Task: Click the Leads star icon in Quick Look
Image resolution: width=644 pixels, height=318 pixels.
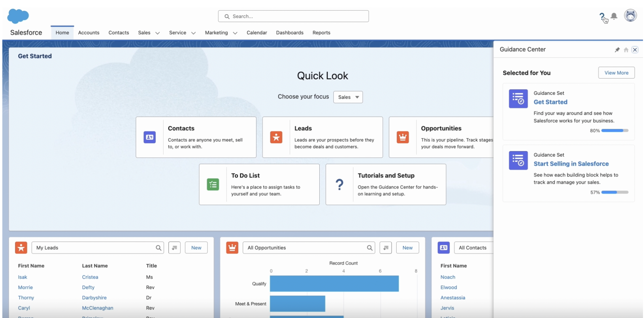Action: tap(276, 137)
